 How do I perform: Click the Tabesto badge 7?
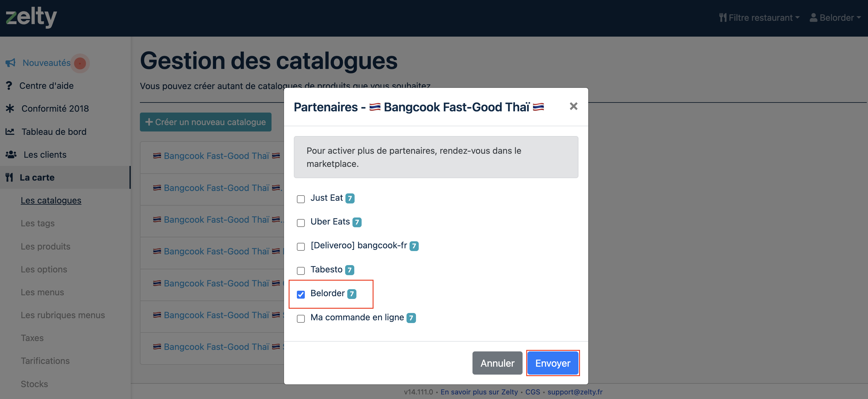[350, 270]
